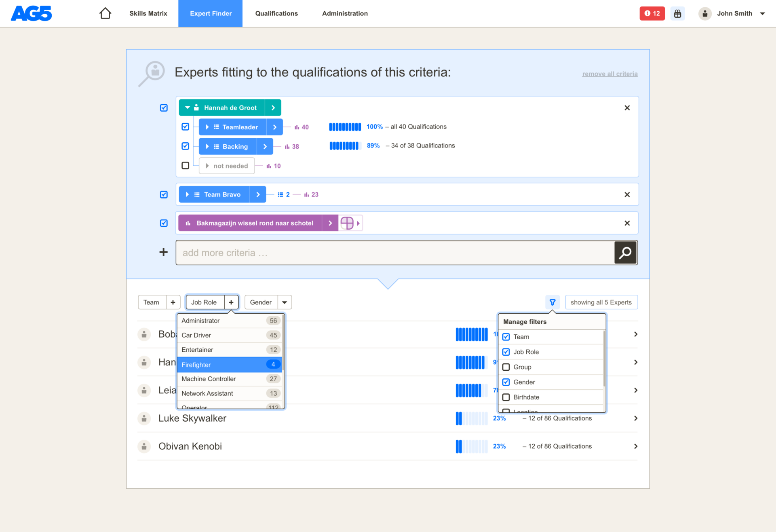This screenshot has width=776, height=532.
Task: Click the quadrant circle icon next to Bakmagazijn
Action: pyautogui.click(x=347, y=223)
